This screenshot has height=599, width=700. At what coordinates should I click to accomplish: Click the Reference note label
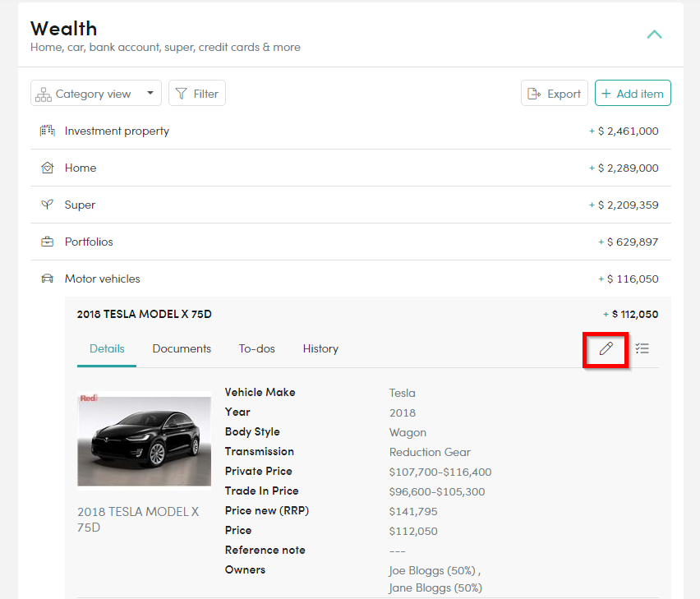coord(265,551)
